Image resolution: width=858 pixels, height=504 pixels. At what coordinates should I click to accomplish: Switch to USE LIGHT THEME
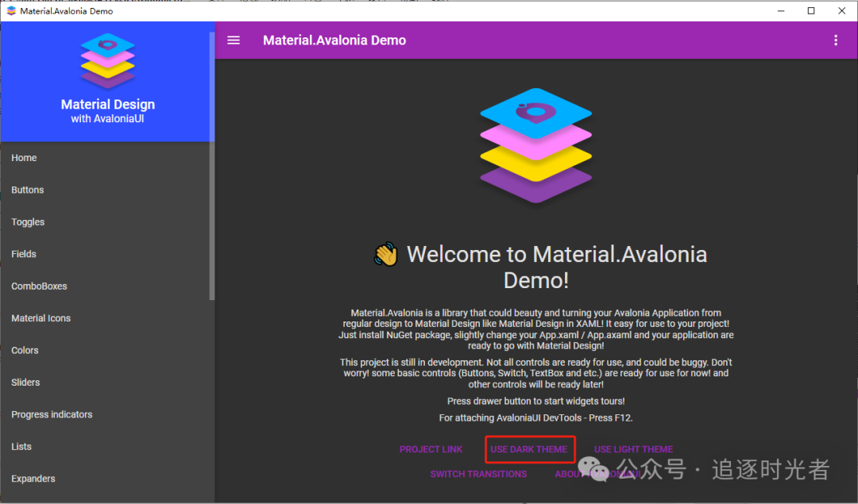point(633,448)
